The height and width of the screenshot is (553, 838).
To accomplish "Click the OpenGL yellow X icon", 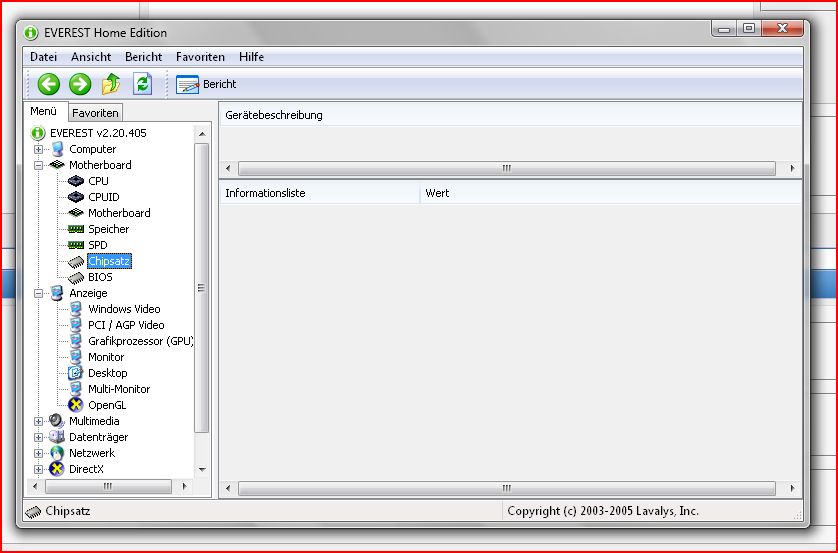I will tap(76, 405).
